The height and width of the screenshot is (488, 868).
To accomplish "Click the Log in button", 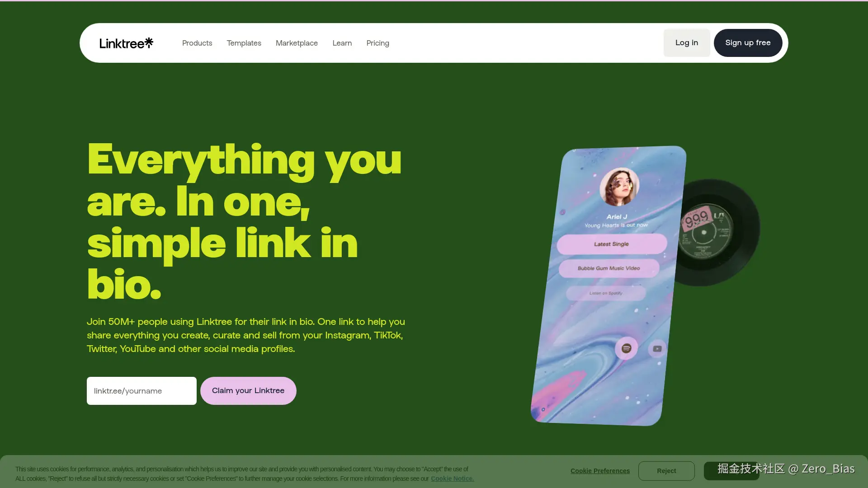I will coord(687,43).
